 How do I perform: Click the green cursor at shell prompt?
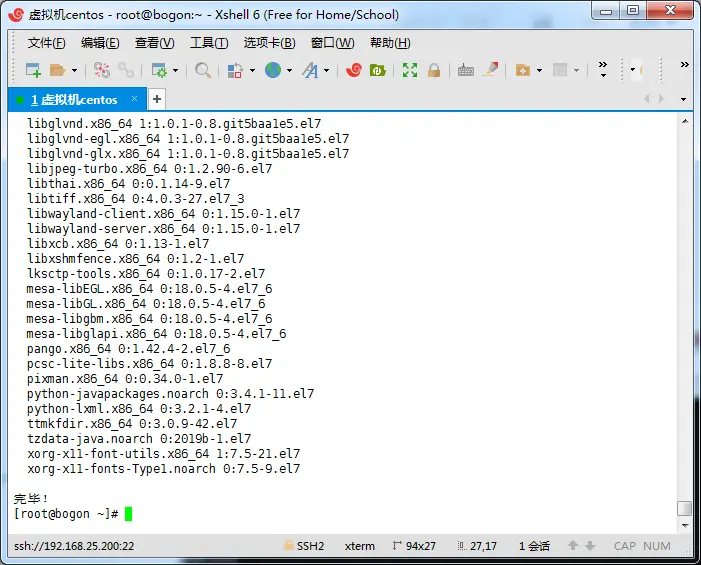[x=128, y=514]
